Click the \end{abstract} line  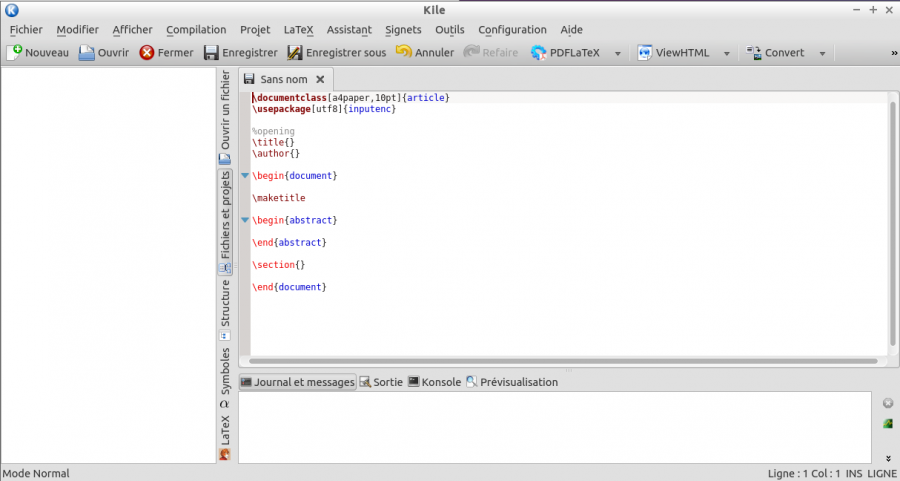(x=289, y=242)
